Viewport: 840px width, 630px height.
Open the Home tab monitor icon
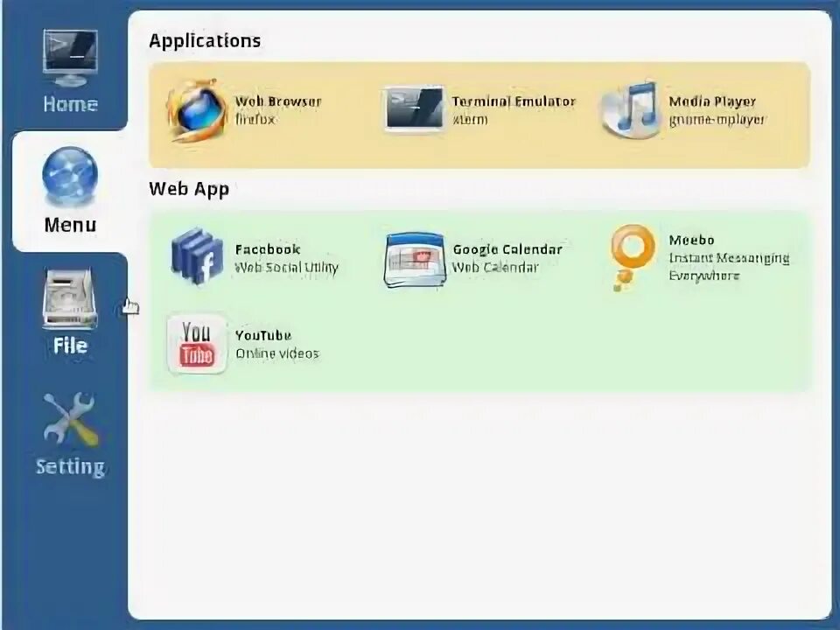click(x=70, y=58)
